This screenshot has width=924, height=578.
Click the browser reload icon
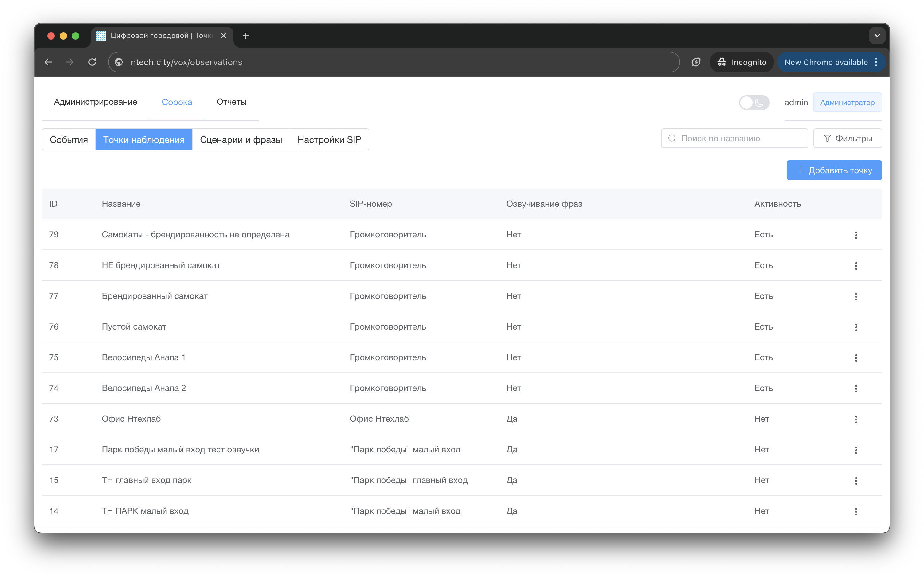92,62
